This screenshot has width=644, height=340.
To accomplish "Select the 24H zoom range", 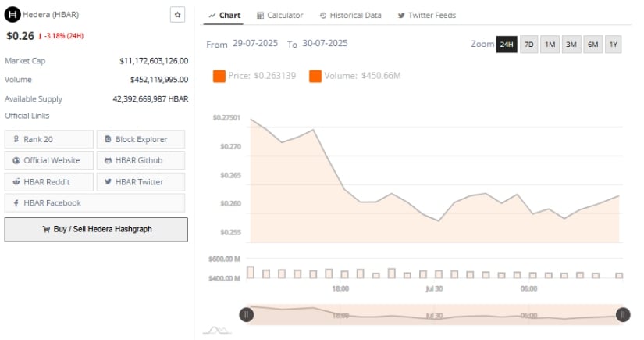I will pos(507,45).
